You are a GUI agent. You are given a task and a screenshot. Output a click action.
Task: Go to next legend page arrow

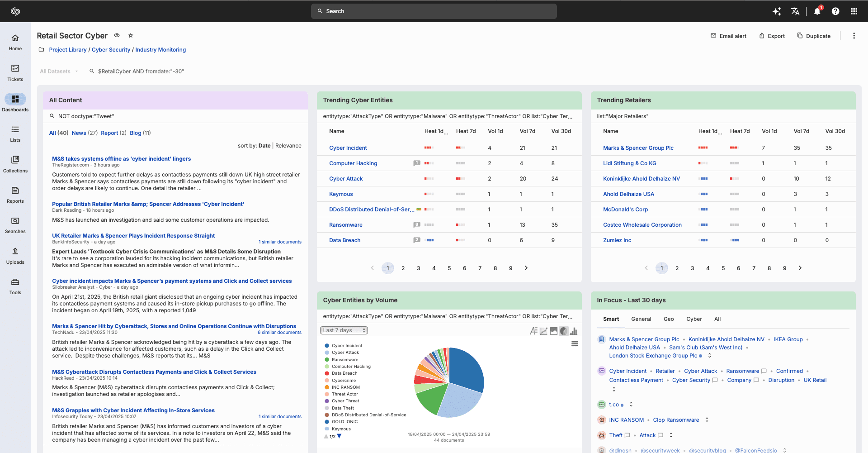340,436
